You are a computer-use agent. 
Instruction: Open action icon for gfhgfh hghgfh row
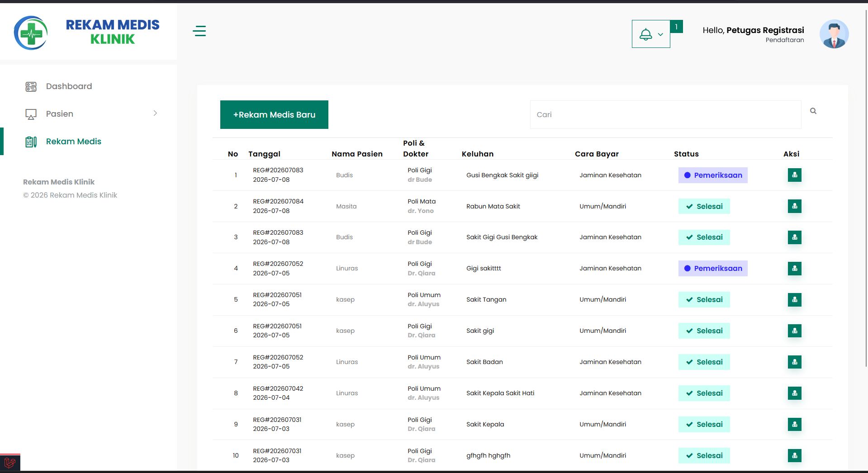pos(794,455)
